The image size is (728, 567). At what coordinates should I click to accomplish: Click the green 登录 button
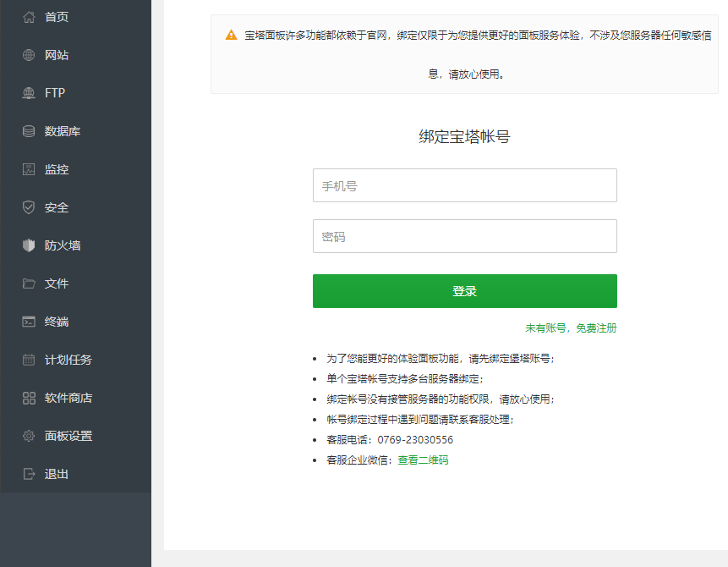click(465, 291)
